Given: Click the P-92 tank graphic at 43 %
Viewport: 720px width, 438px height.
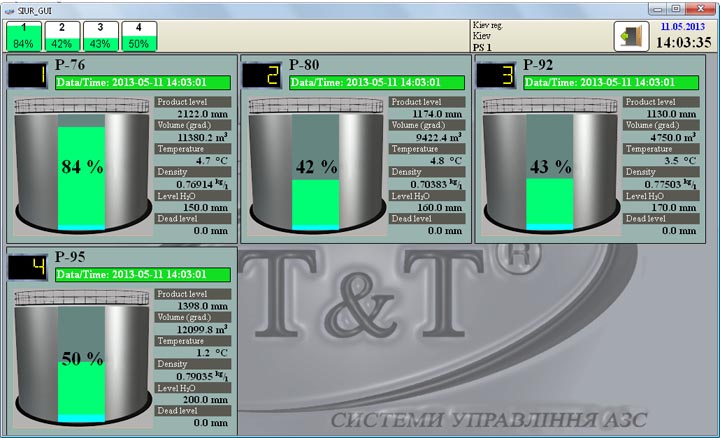Looking at the screenshot, I should (x=551, y=166).
